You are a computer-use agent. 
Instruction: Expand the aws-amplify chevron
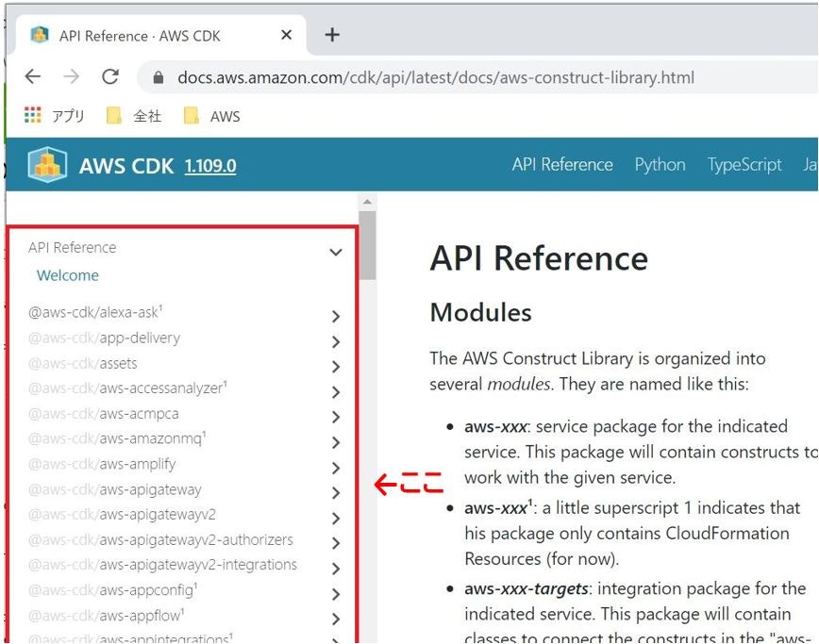click(336, 468)
